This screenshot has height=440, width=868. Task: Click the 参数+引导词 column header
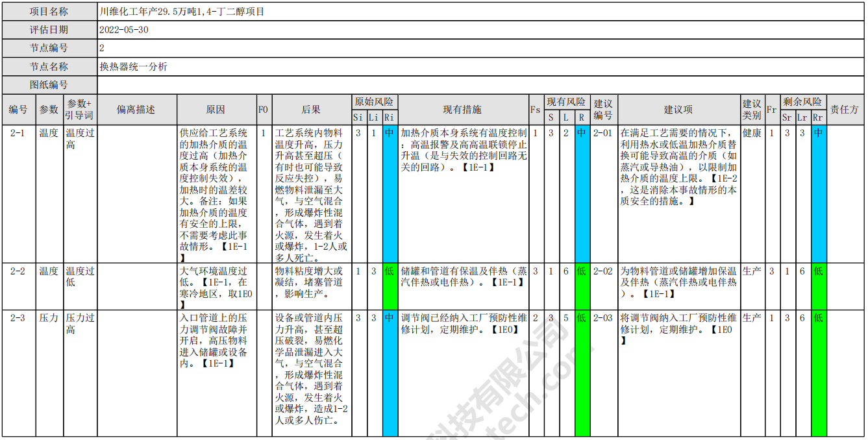(x=79, y=110)
